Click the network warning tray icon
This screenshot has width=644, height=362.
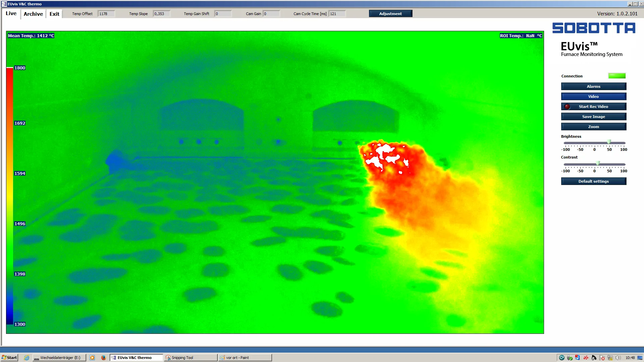(x=610, y=358)
